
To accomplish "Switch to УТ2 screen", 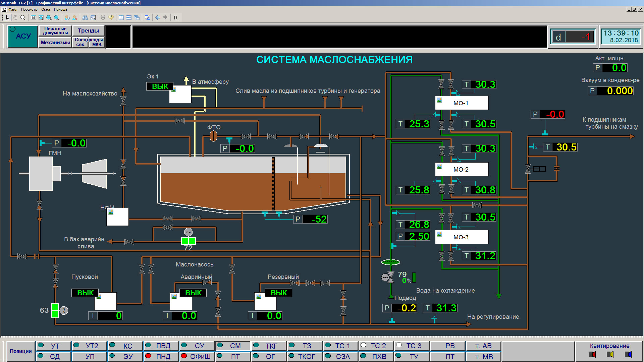I will pos(90,346).
